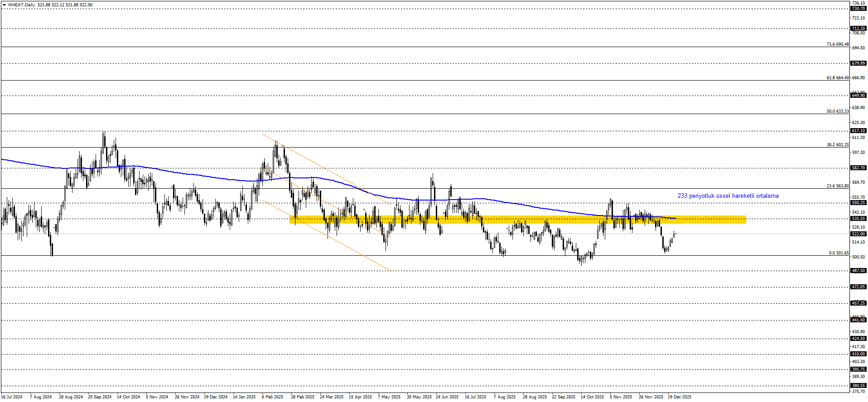
Task: Click the 730.70 price level label
Action: (858, 9)
